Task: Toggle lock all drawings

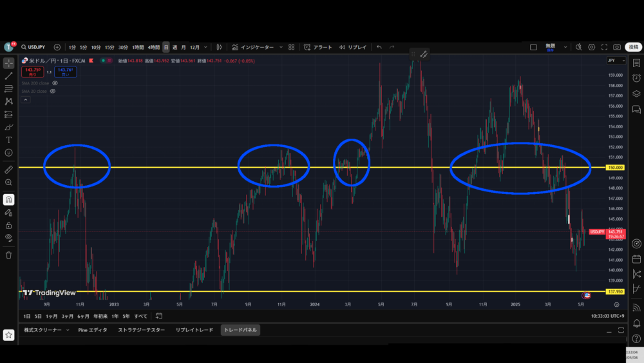Action: click(8, 225)
